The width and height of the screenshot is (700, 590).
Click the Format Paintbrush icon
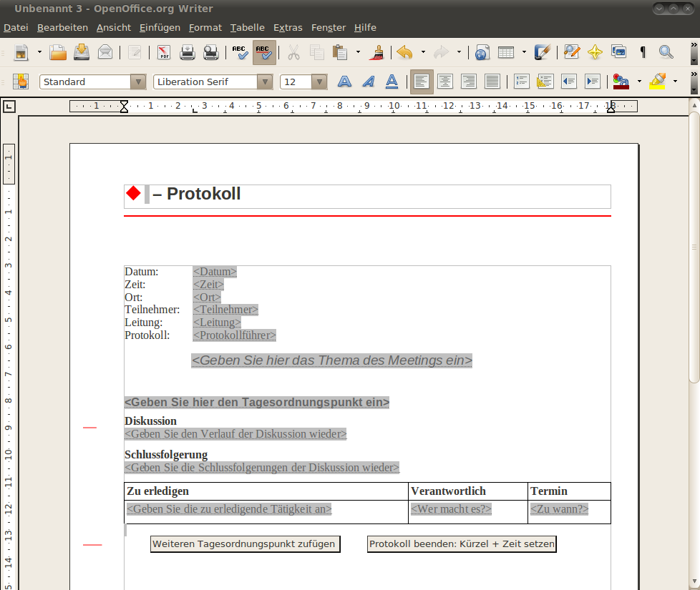point(377,52)
